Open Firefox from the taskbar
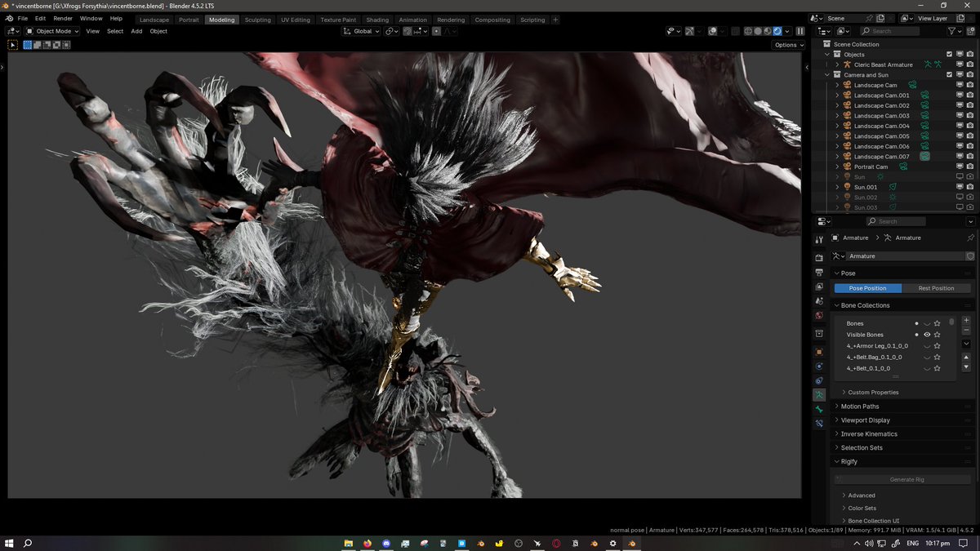980x551 pixels. [367, 542]
